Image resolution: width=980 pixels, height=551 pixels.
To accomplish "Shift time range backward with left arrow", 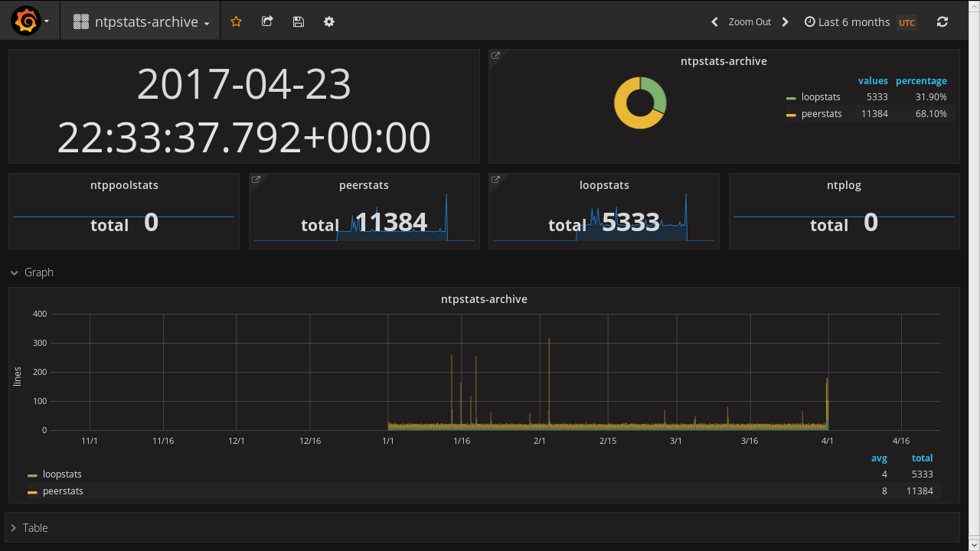I will tap(714, 21).
